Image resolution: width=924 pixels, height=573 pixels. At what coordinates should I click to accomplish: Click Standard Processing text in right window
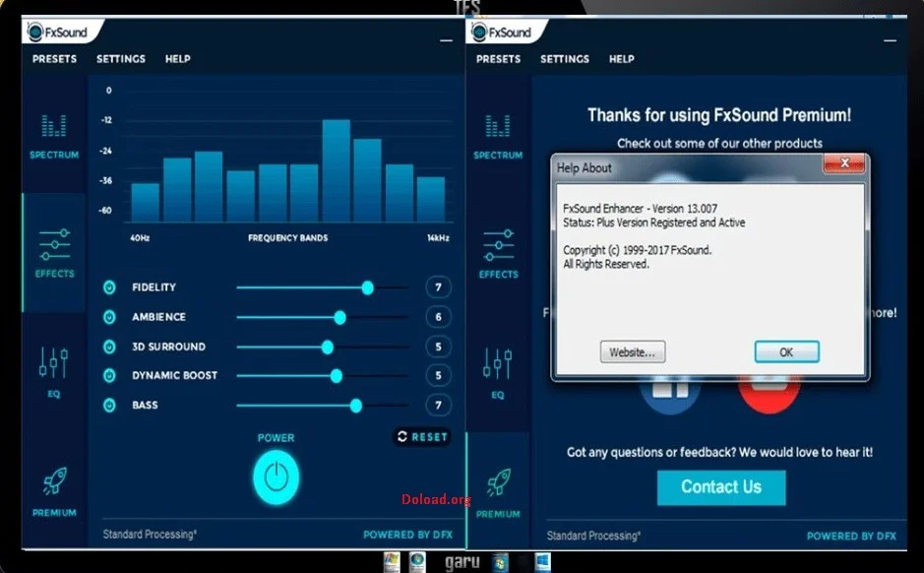[x=593, y=536]
